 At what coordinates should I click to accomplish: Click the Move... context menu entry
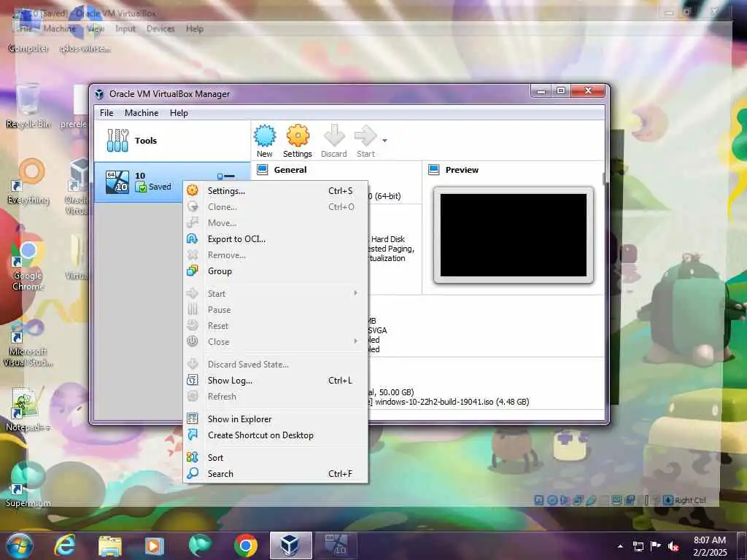pyautogui.click(x=275, y=223)
